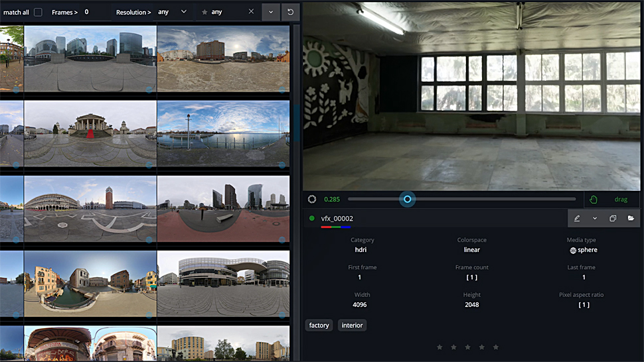This screenshot has height=362, width=644.
Task: Click the hdri category value
Action: point(361,250)
